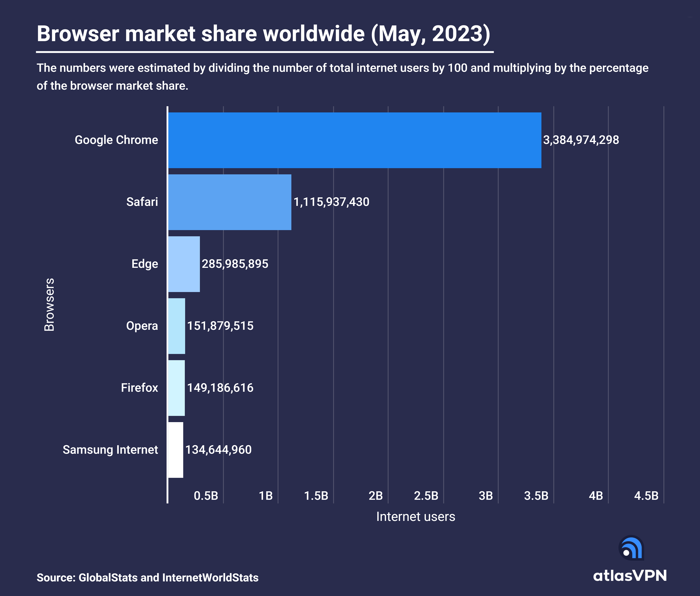Click the Opera bar

(x=177, y=326)
